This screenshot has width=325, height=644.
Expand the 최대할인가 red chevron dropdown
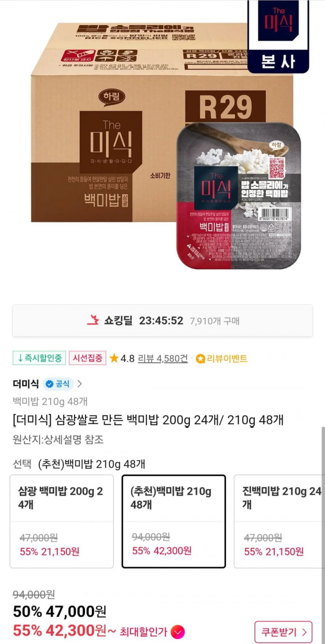click(178, 632)
